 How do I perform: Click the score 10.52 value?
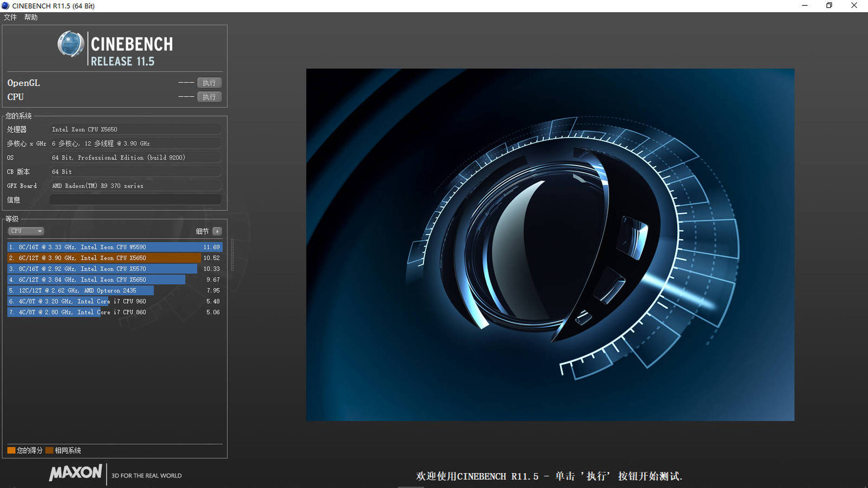click(x=212, y=258)
